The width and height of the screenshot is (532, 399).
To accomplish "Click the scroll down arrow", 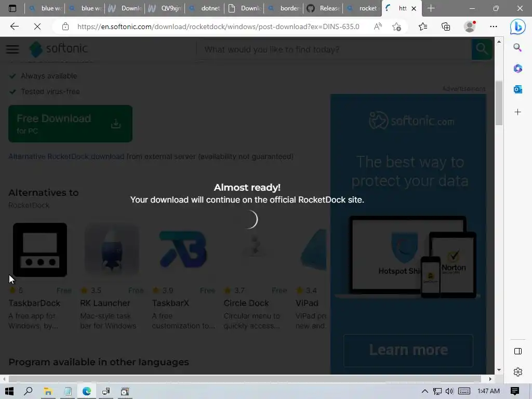I will (499, 370).
